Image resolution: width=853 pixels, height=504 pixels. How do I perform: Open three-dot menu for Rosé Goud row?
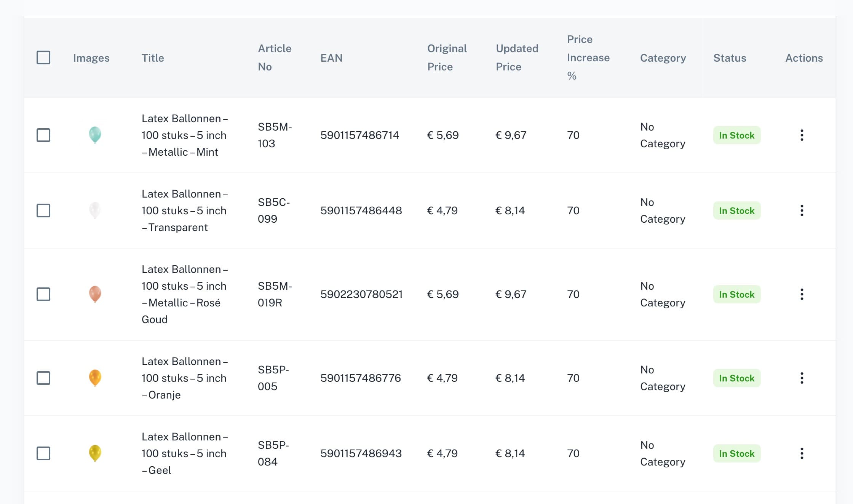[x=802, y=294]
